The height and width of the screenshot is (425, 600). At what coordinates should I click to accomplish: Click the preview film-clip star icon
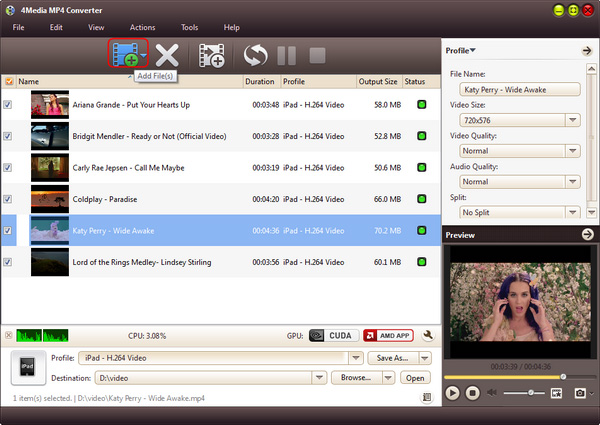(x=556, y=393)
